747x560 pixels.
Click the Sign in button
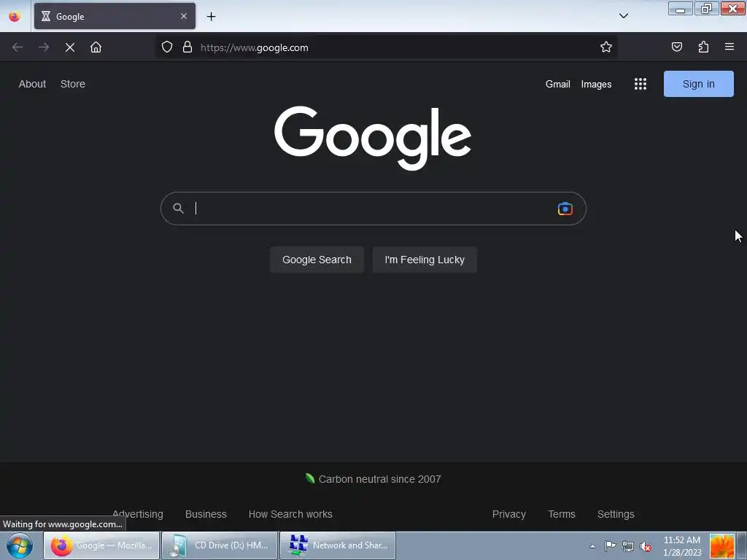click(698, 84)
